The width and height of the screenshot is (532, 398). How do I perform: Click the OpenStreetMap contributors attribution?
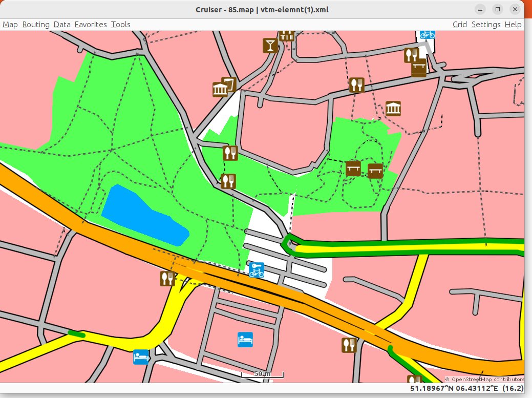484,379
